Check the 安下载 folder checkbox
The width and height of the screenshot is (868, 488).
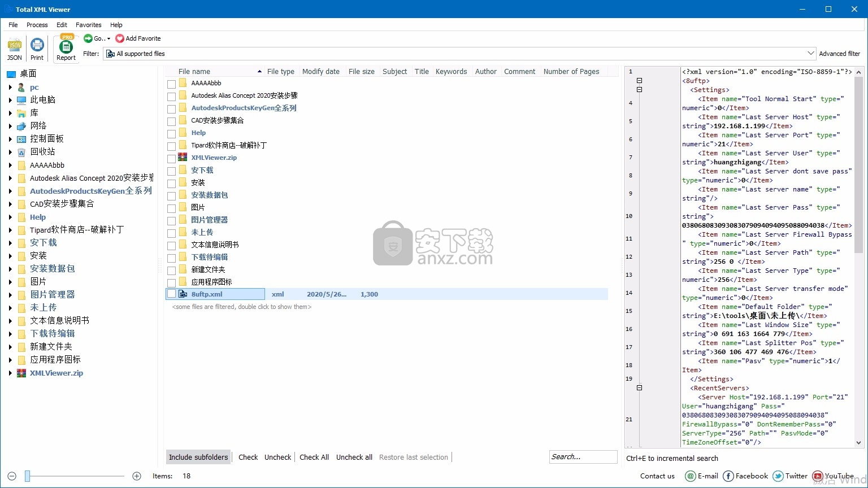[171, 171]
